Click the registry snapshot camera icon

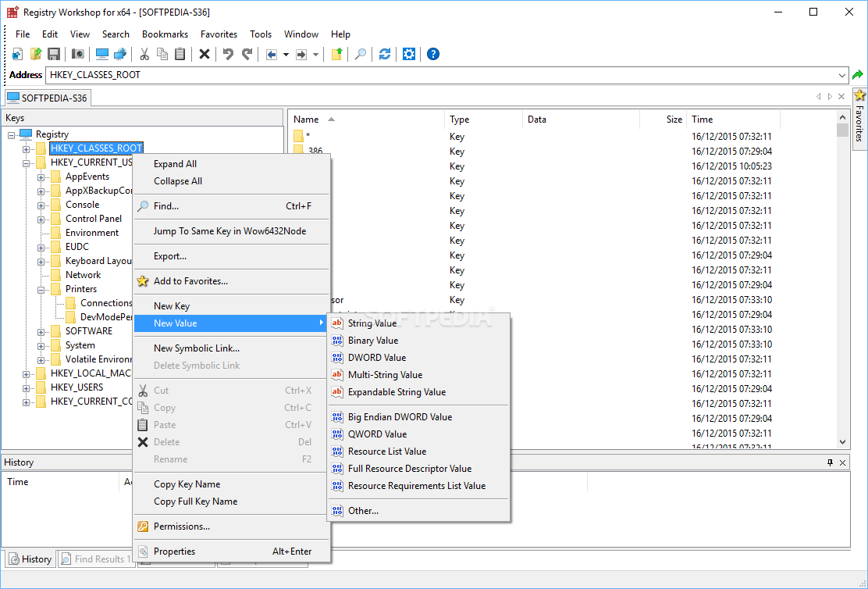79,54
